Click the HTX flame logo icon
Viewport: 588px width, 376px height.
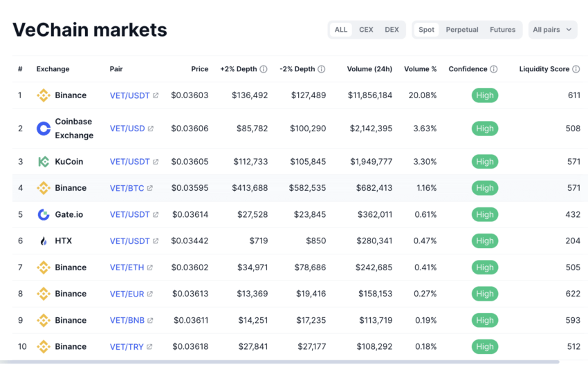click(x=44, y=241)
